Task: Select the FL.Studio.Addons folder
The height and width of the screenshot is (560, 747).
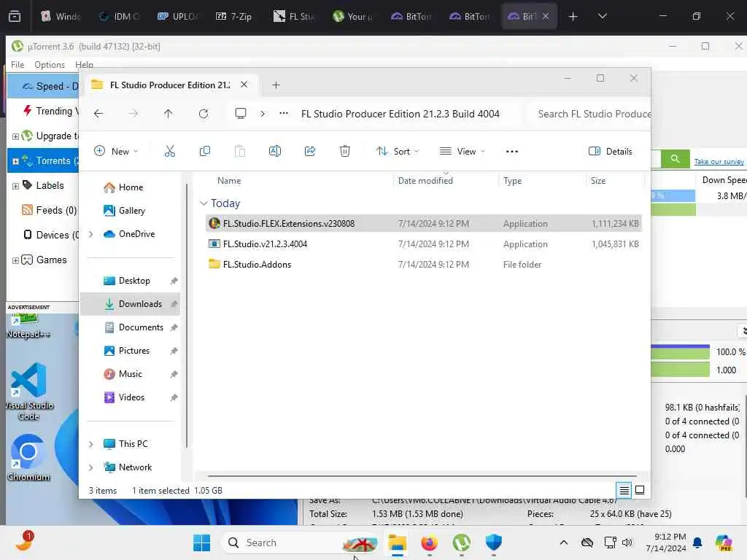Action: point(424,264)
